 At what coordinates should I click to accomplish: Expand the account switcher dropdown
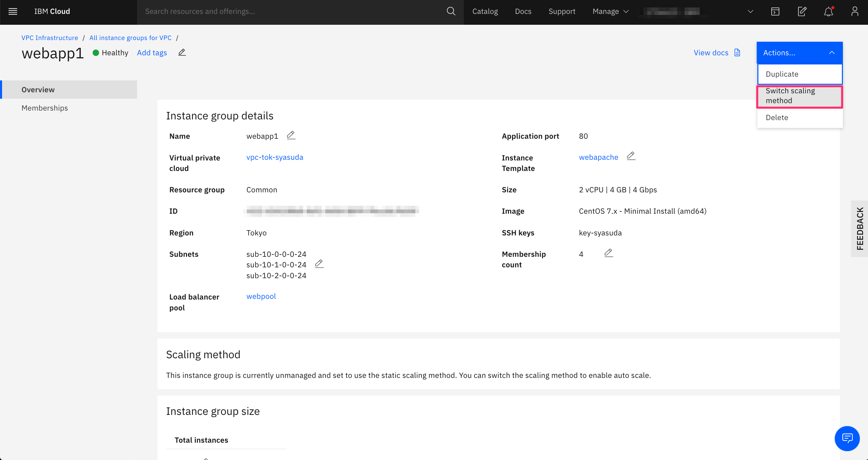[750, 12]
